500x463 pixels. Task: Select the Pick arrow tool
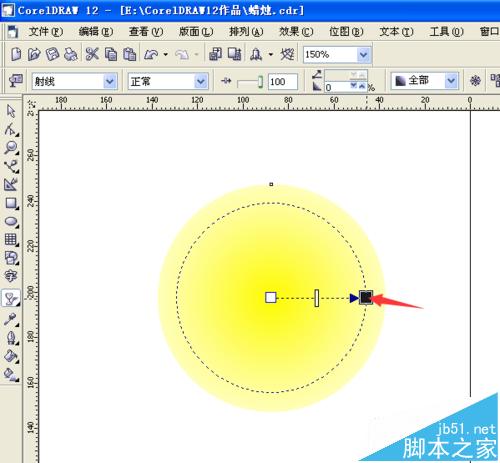point(11,111)
